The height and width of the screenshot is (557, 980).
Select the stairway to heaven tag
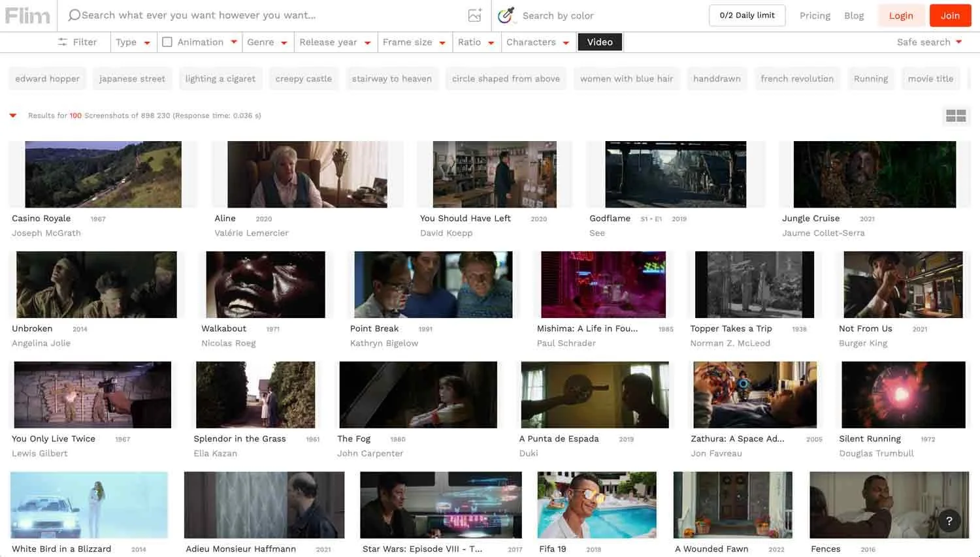coord(392,78)
